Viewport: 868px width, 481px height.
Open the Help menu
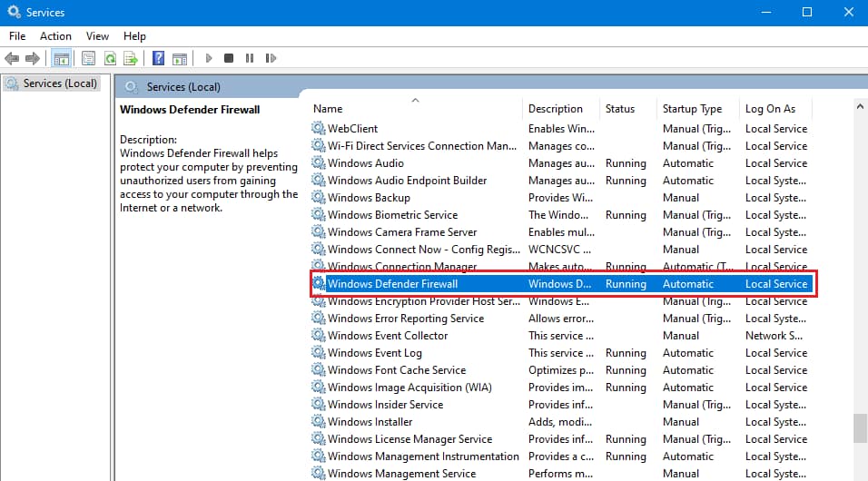[134, 36]
